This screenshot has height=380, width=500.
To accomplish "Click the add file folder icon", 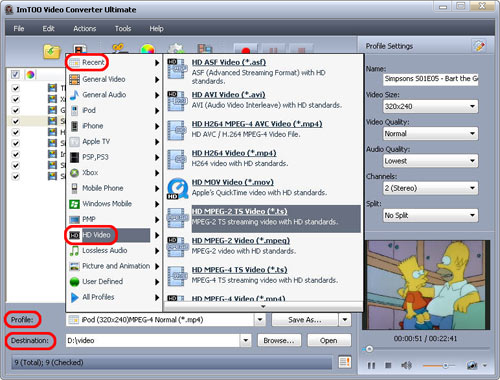I will tap(52, 52).
